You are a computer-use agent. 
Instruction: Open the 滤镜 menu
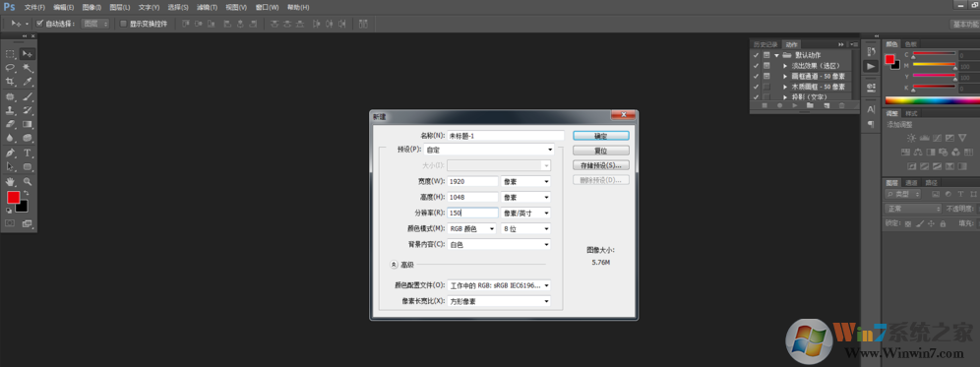(x=207, y=8)
